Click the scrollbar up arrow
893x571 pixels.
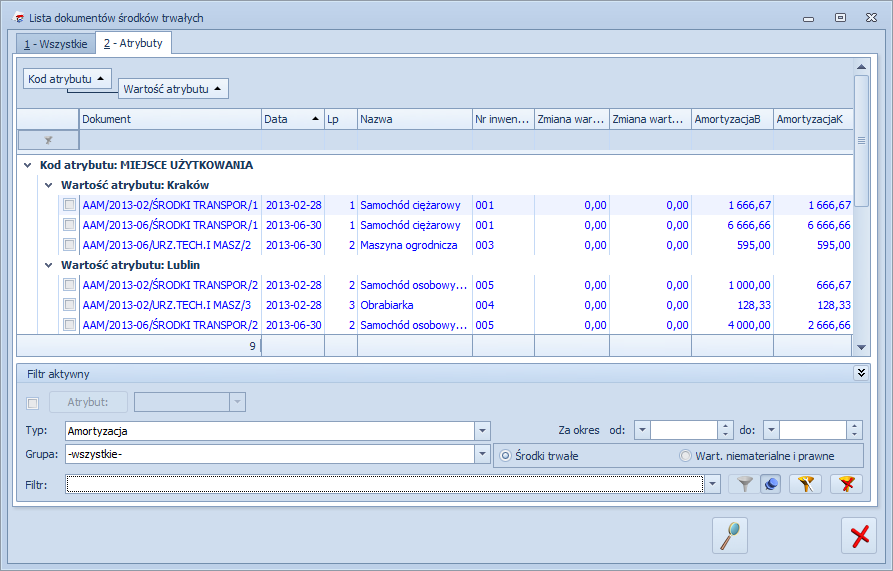(861, 67)
